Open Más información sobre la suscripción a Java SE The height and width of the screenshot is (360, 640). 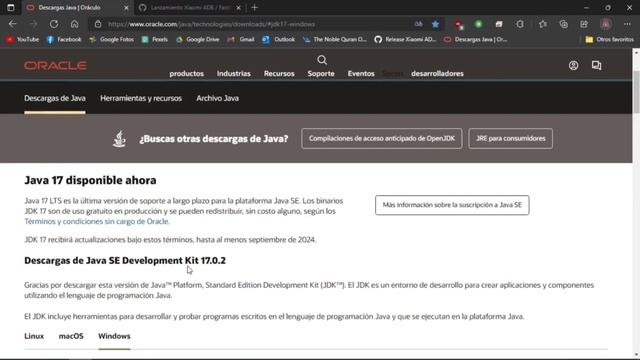(452, 205)
